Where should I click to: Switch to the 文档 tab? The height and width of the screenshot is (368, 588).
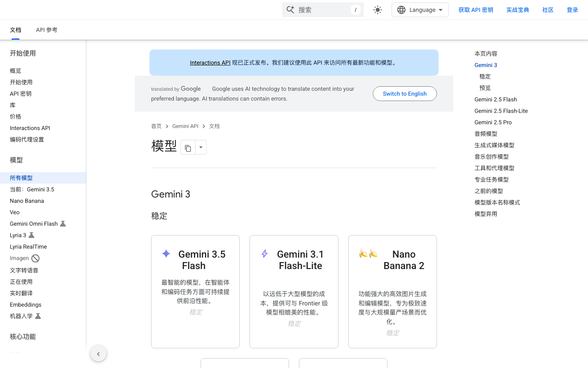tap(16, 30)
